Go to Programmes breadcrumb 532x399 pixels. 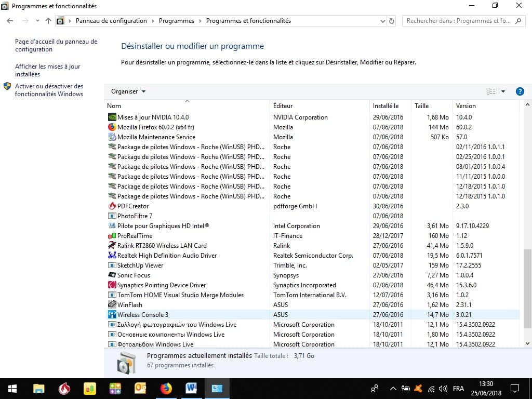(x=177, y=21)
